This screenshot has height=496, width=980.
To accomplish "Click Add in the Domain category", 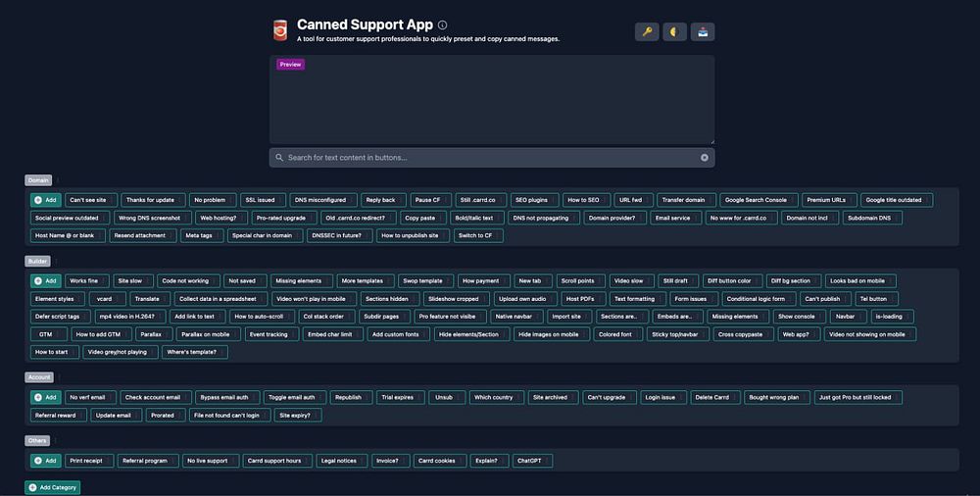I will click(46, 200).
